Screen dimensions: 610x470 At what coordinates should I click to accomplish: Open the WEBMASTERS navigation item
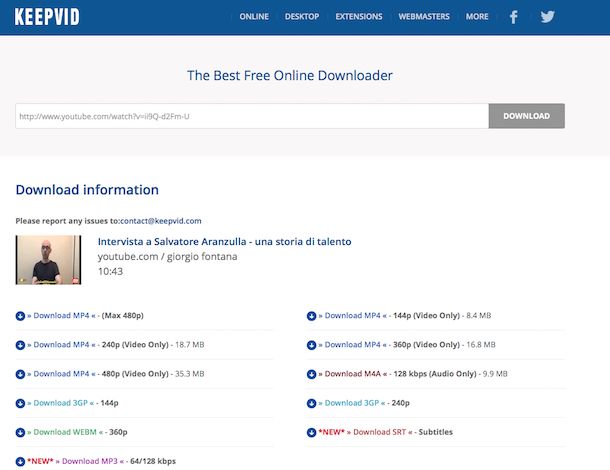[424, 17]
